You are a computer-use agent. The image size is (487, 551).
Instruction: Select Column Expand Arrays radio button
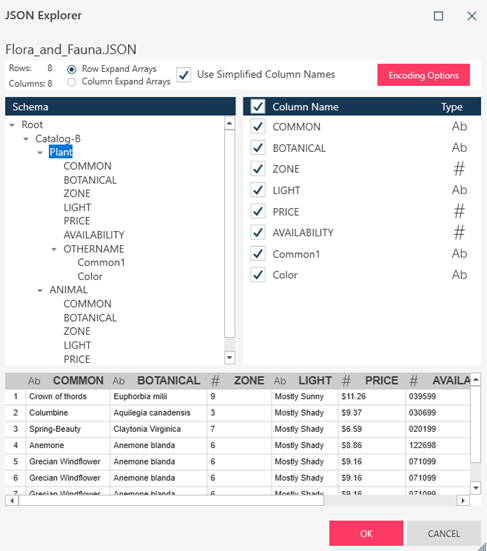click(71, 82)
